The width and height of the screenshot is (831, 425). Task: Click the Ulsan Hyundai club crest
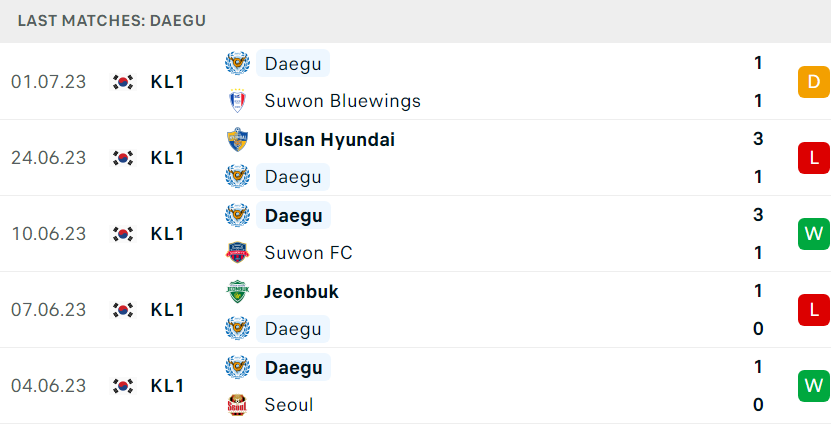237,139
